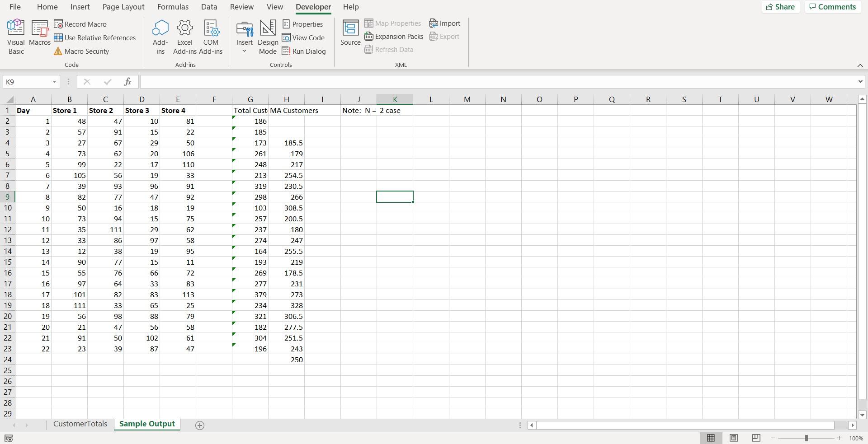Image resolution: width=868 pixels, height=444 pixels.
Task: Click View Code
Action: click(303, 38)
